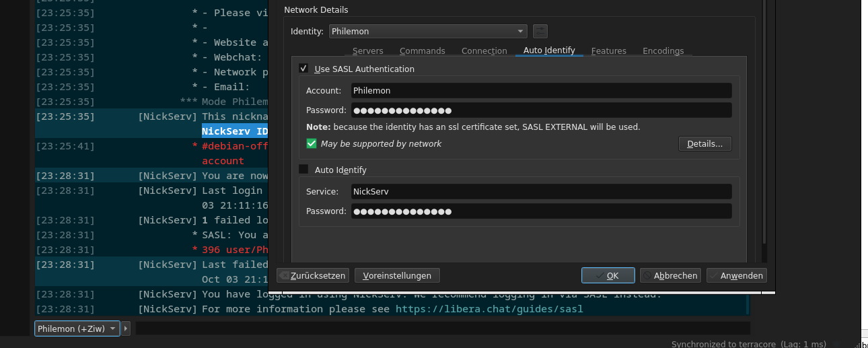This screenshot has height=348, width=868.
Task: Focus the SASL Account field with Philemon
Action: pyautogui.click(x=542, y=90)
